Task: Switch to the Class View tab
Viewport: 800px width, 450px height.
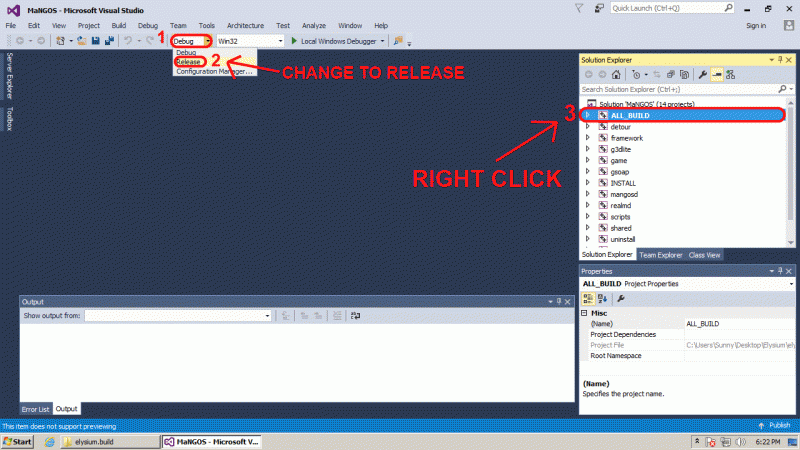Action: pyautogui.click(x=704, y=255)
